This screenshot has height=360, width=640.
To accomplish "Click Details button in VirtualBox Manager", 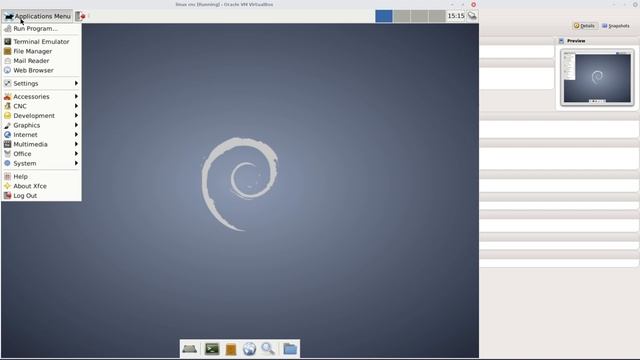I will point(584,26).
